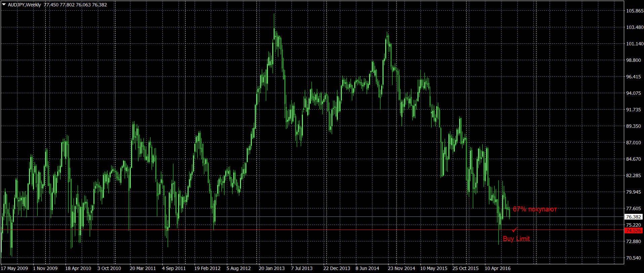Image resolution: width=644 pixels, height=273 pixels.
Task: Select the 20 Mar 2011 date label
Action: [x=143, y=268]
